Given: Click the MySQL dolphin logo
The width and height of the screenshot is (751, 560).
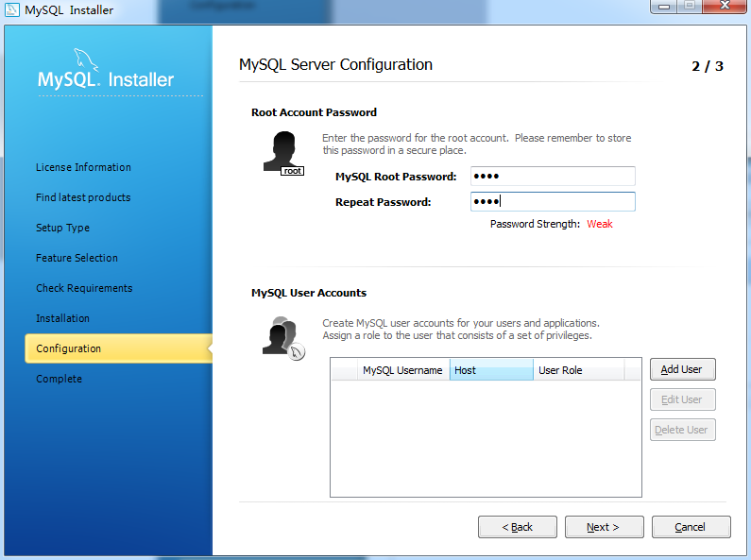Looking at the screenshot, I should pyautogui.click(x=85, y=59).
